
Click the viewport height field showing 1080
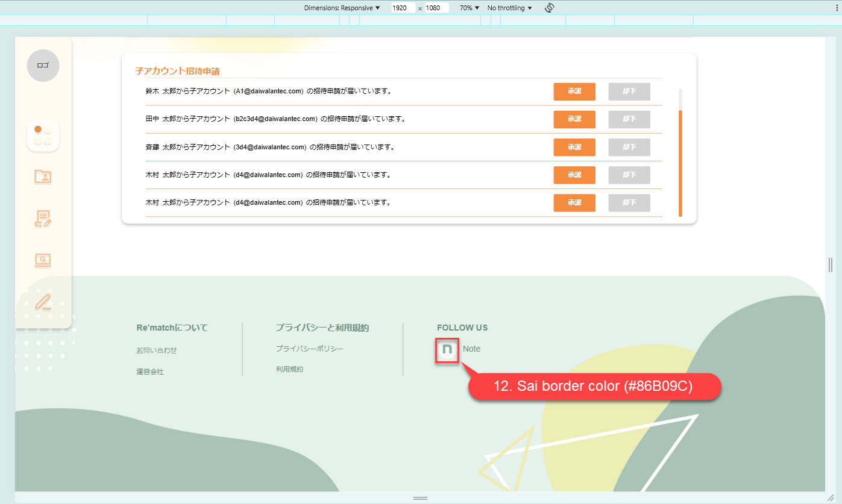(x=436, y=8)
